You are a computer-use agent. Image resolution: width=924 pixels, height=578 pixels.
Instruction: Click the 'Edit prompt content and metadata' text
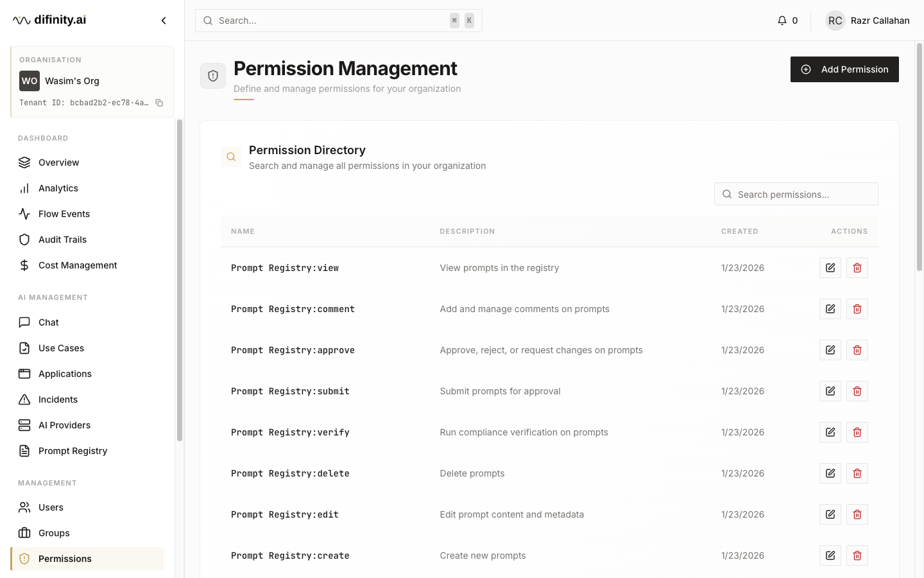click(511, 514)
